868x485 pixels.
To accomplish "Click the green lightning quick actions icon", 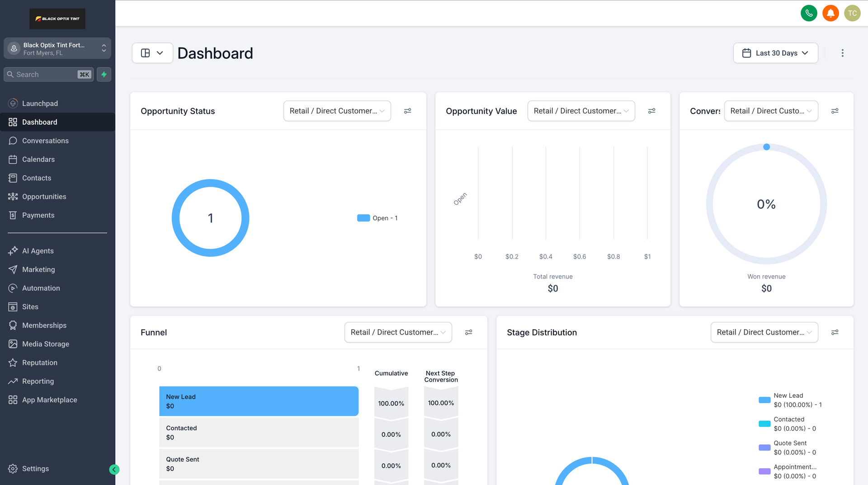I will (x=104, y=75).
